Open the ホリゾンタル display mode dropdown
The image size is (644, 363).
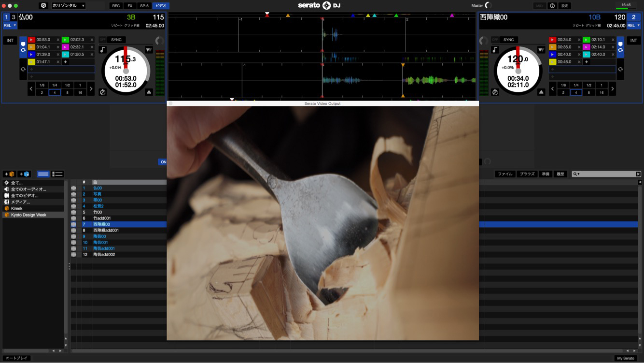[x=68, y=6]
